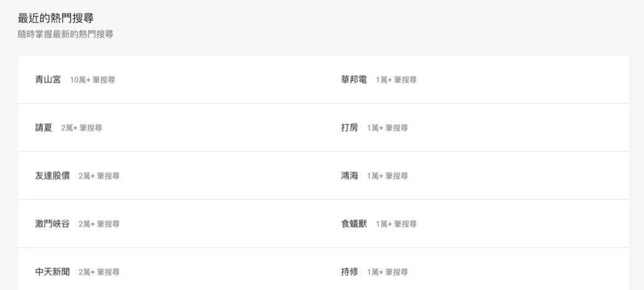Open the 中天新聞 trending search term

[52, 272]
